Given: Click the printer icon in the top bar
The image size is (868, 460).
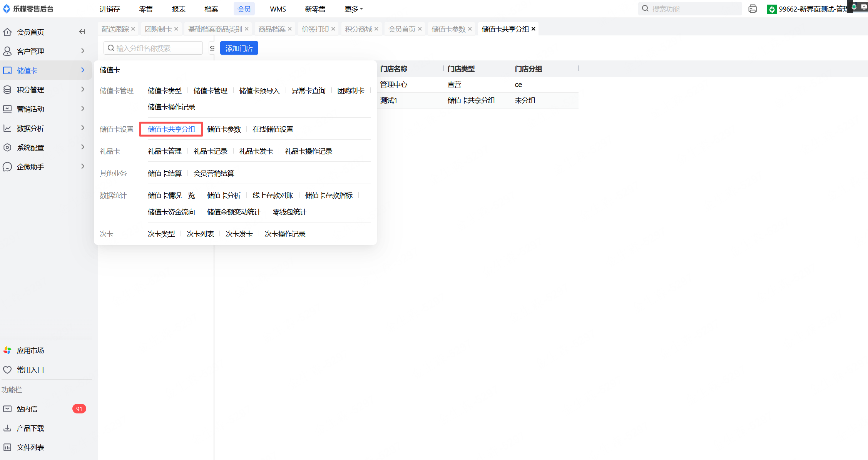Looking at the screenshot, I should click(753, 9).
